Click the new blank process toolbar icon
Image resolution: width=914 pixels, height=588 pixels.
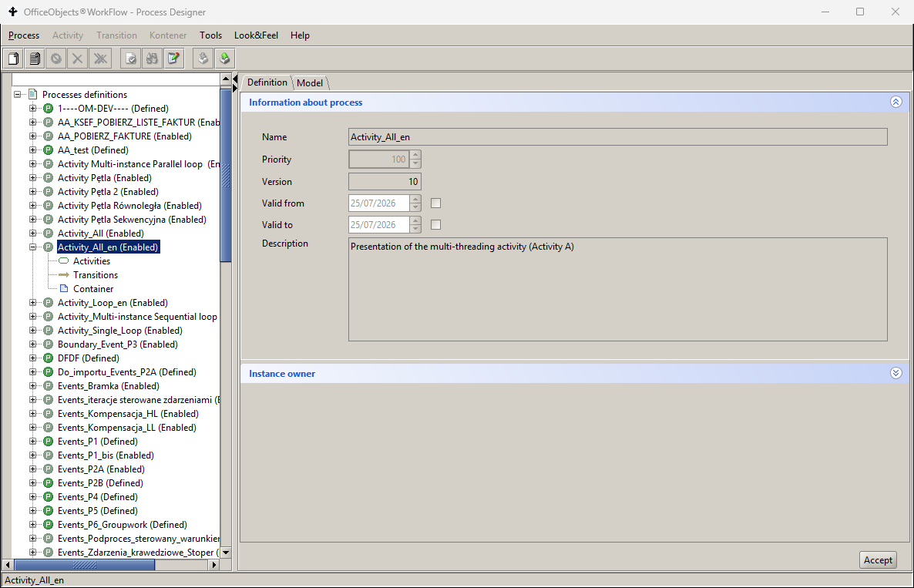tap(13, 59)
